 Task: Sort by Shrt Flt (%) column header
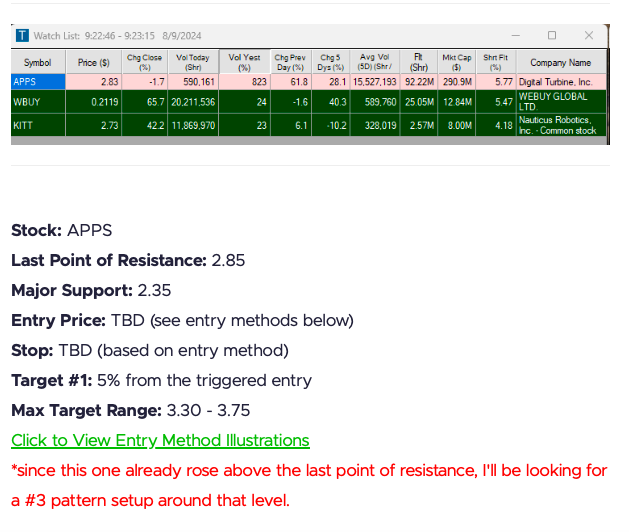click(496, 63)
